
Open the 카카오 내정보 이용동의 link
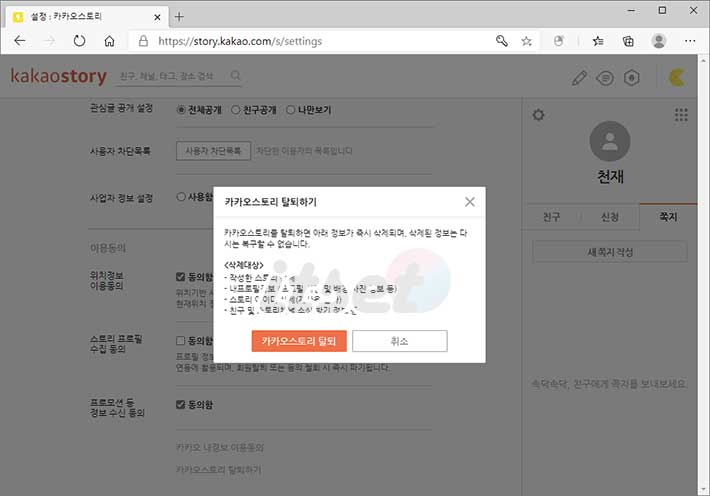[220, 448]
